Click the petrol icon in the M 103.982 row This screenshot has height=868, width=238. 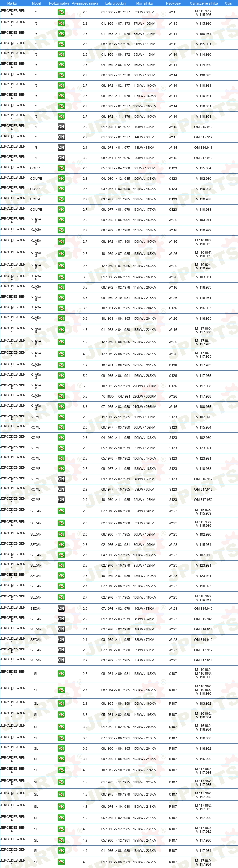tap(61, 703)
